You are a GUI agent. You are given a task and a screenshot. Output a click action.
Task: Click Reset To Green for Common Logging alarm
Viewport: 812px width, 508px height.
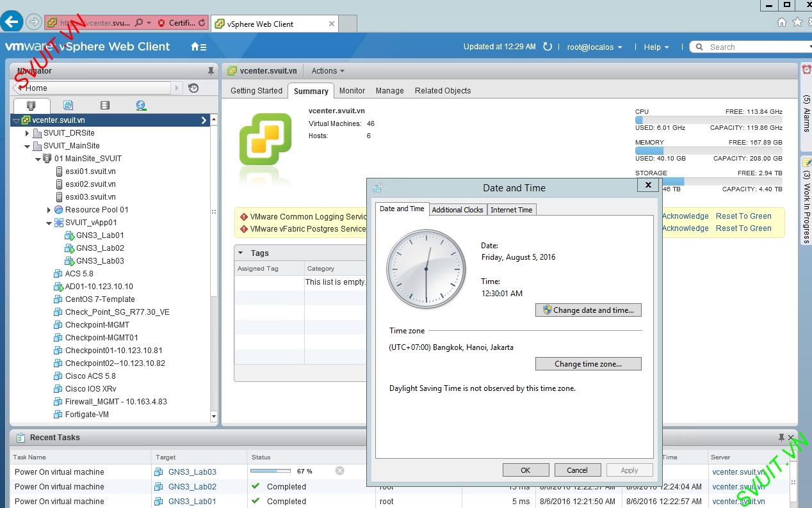click(x=743, y=216)
